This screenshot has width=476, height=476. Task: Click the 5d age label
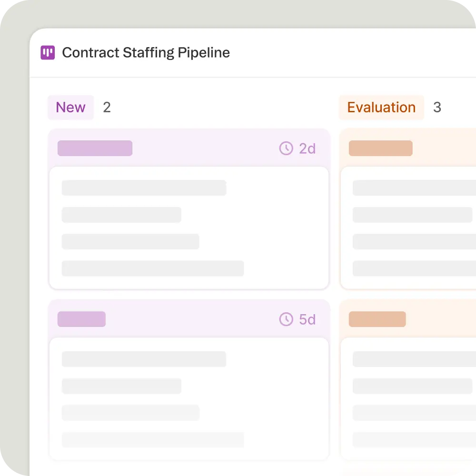pos(307,319)
